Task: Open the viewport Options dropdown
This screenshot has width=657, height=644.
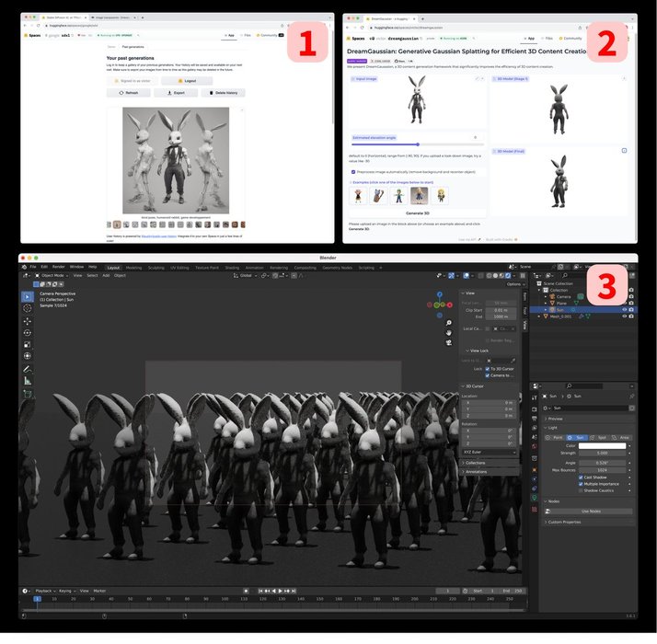Action: pyautogui.click(x=515, y=284)
